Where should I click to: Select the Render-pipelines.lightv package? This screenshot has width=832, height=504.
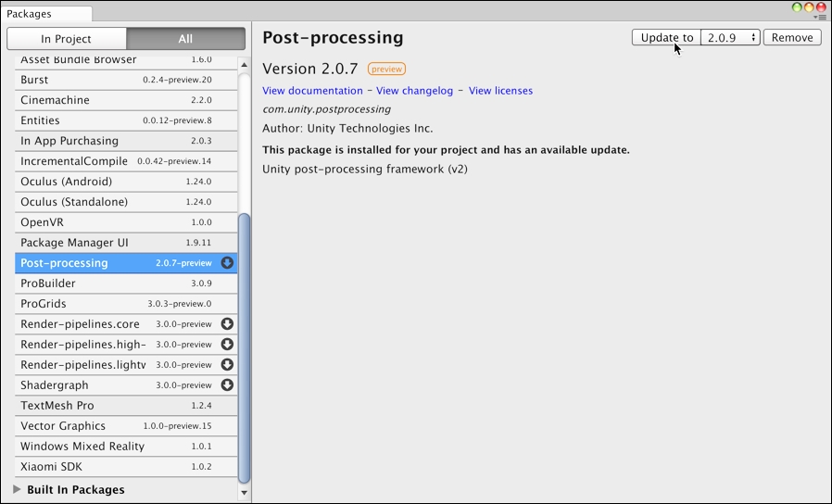click(x=126, y=364)
